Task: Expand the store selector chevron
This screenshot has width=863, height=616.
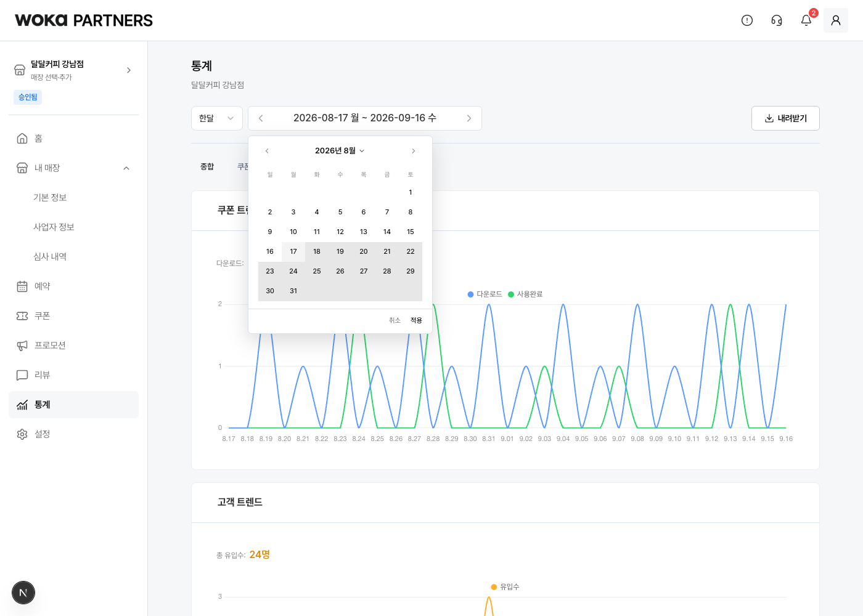Action: [x=129, y=70]
